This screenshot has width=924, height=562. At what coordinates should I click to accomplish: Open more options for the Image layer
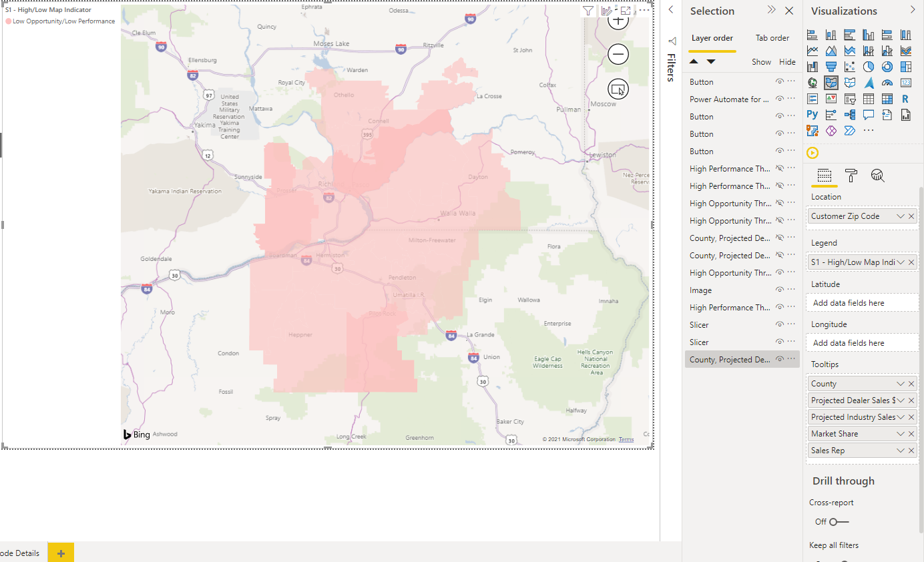pyautogui.click(x=791, y=290)
